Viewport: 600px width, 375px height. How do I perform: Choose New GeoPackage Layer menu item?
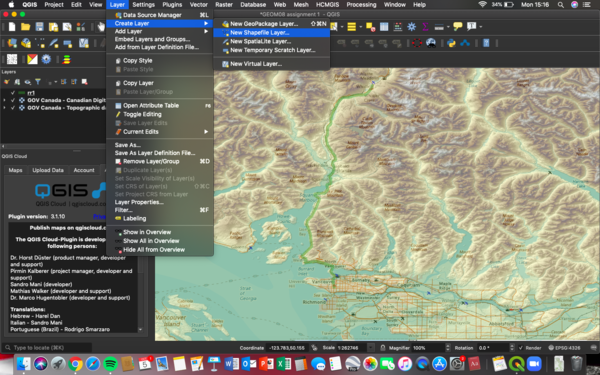coord(271,24)
